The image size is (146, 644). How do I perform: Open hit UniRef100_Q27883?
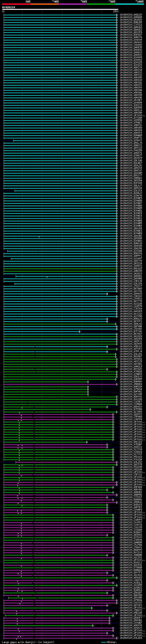[x=131, y=412]
